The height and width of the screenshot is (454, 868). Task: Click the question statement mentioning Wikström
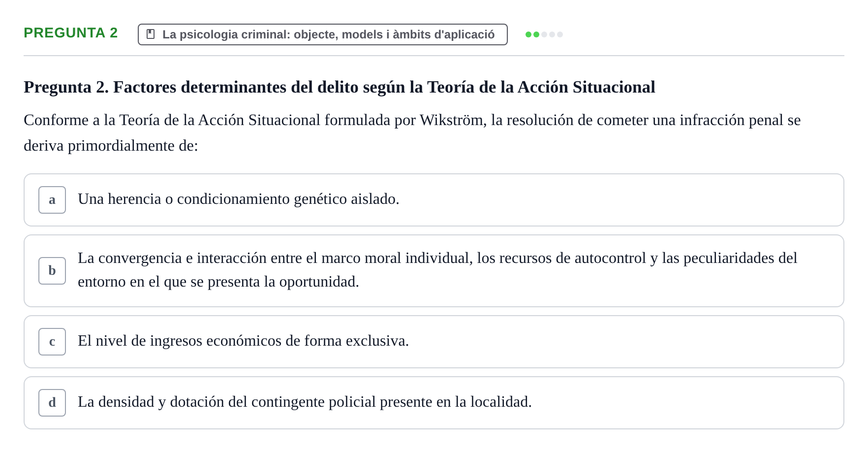click(412, 133)
